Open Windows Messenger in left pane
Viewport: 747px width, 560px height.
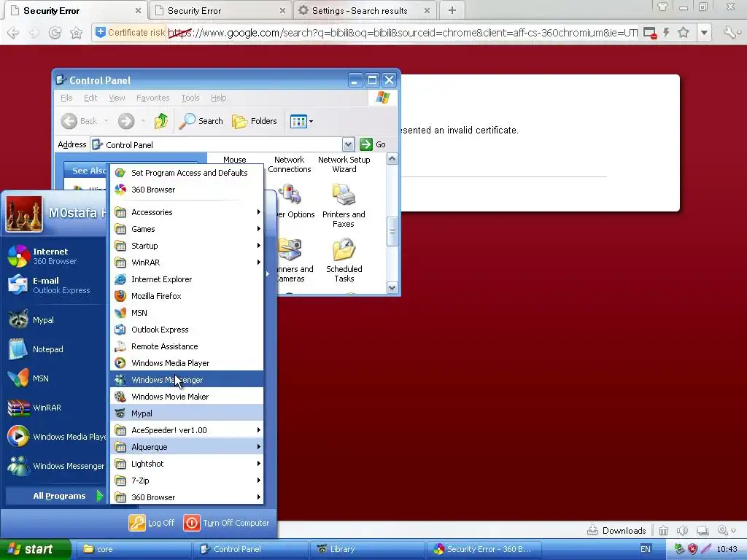[55, 466]
